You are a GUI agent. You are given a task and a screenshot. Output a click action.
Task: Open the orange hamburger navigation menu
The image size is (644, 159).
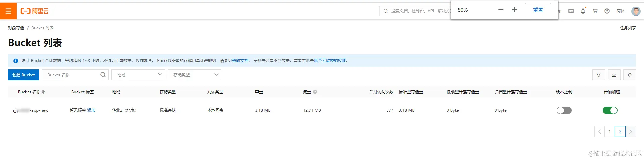tap(8, 11)
